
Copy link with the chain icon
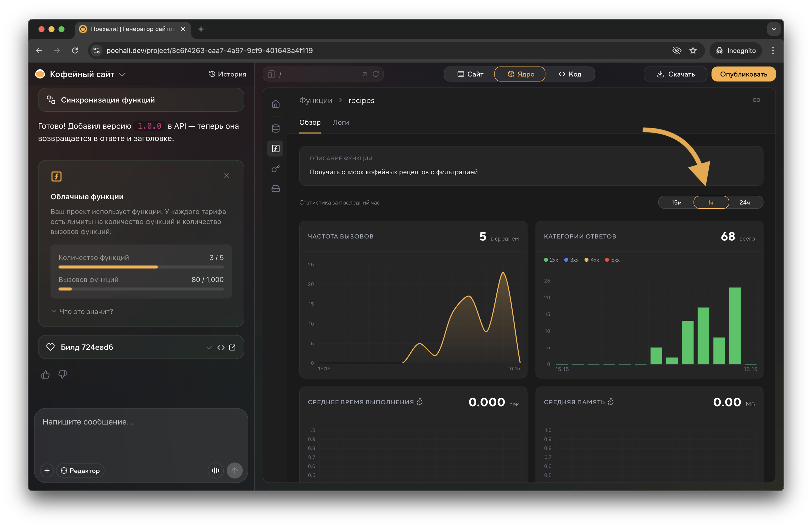coord(756,100)
